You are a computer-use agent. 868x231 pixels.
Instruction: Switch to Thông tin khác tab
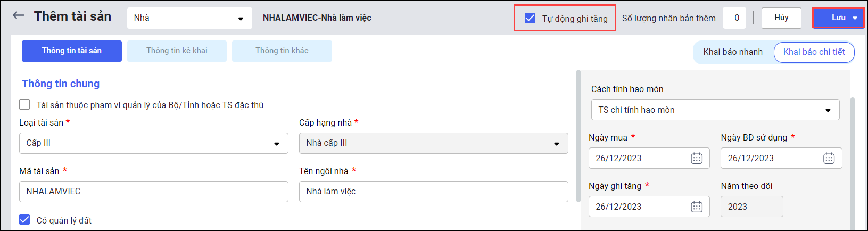[x=282, y=51]
